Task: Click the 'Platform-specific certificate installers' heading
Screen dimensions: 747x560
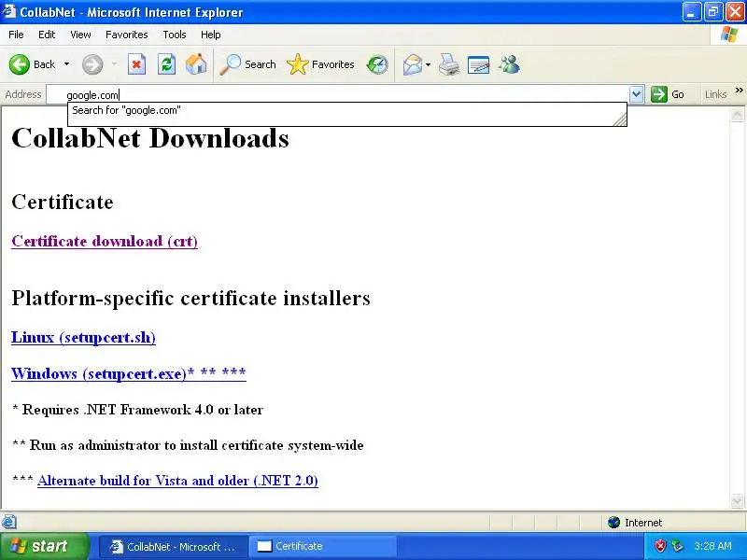Action: tap(190, 299)
